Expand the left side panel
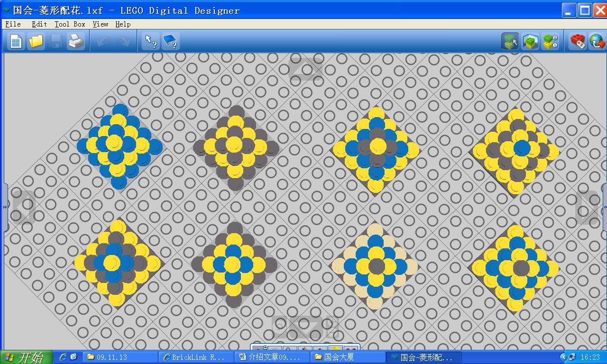The width and height of the screenshot is (607, 364). 6,207
